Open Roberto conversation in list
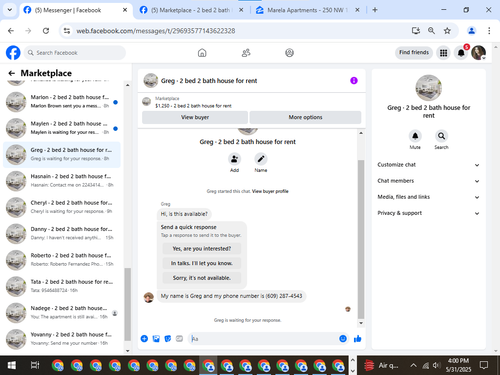Viewport: 500px width, 375px height. [x=62, y=260]
